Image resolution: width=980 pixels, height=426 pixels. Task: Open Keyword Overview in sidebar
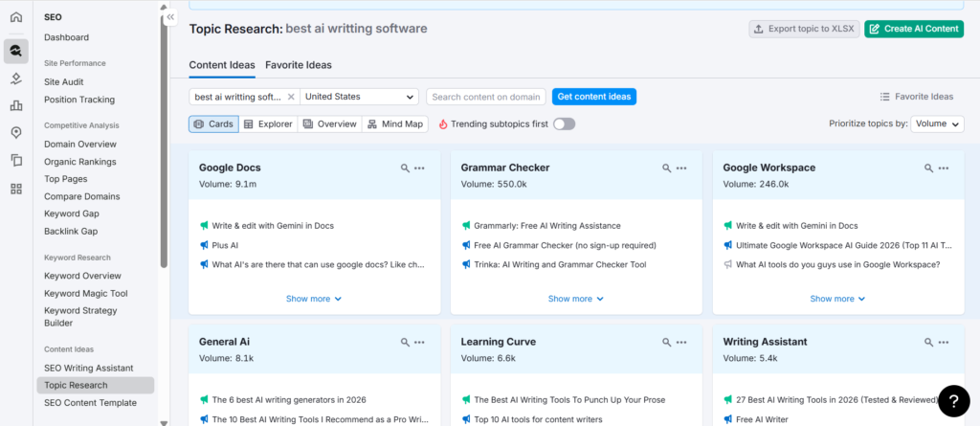tap(82, 276)
